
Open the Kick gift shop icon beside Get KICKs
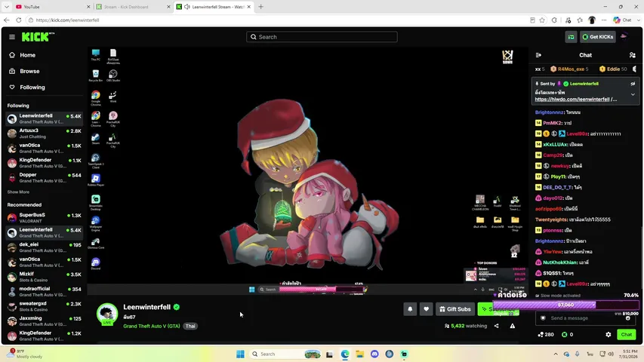(571, 37)
